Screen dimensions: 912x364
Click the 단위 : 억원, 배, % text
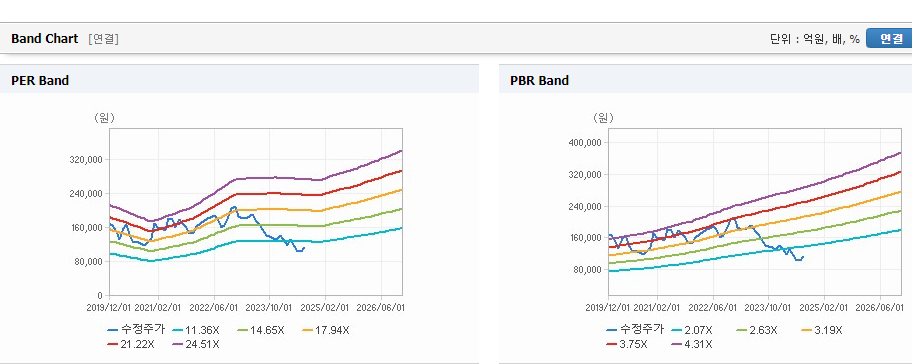814,39
